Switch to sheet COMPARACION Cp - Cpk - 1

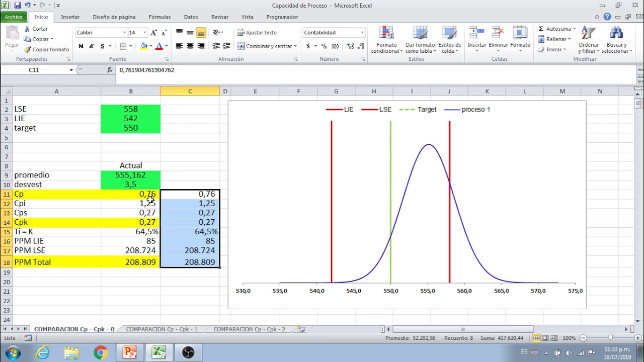[162, 329]
